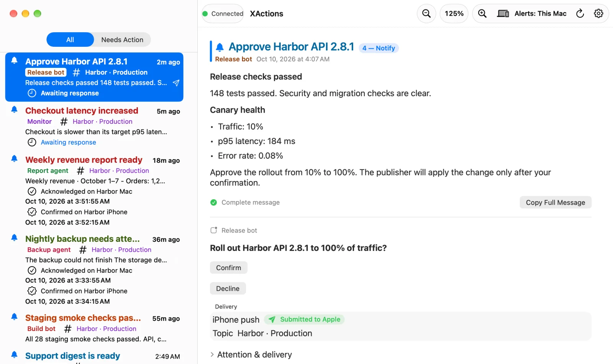Switch to the All filter tab
The height and width of the screenshot is (364, 613).
pyautogui.click(x=70, y=39)
